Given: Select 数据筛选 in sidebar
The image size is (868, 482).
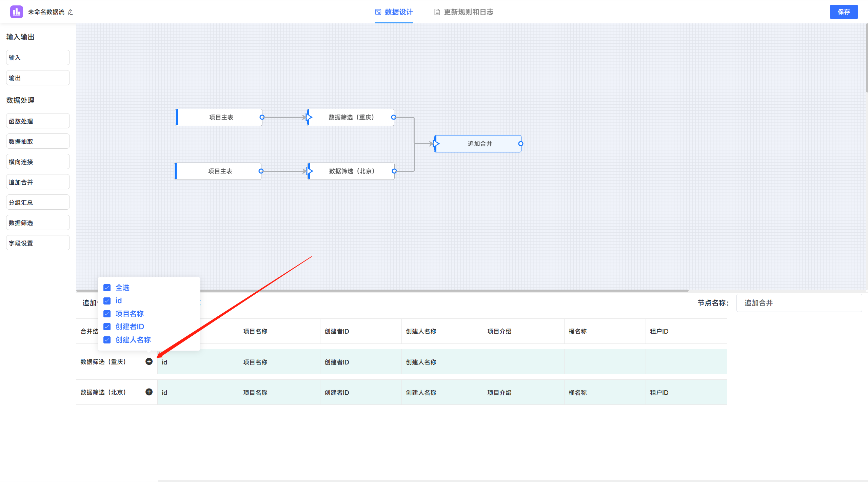Looking at the screenshot, I should pos(38,223).
